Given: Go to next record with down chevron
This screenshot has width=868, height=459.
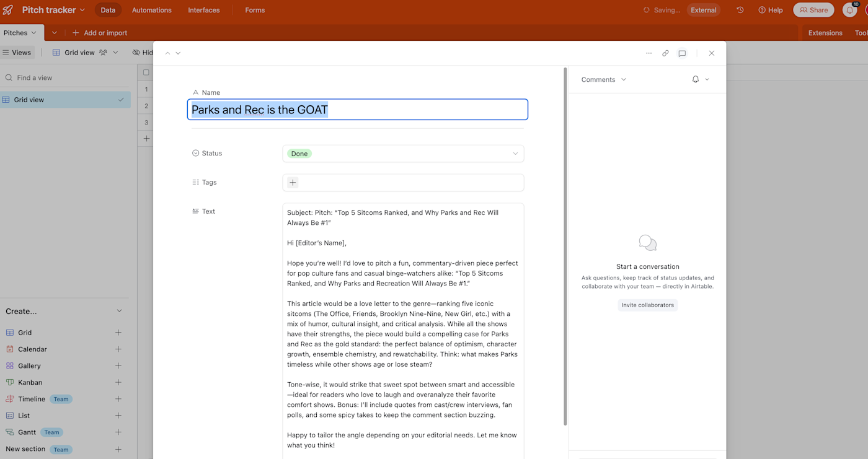Looking at the screenshot, I should point(178,53).
